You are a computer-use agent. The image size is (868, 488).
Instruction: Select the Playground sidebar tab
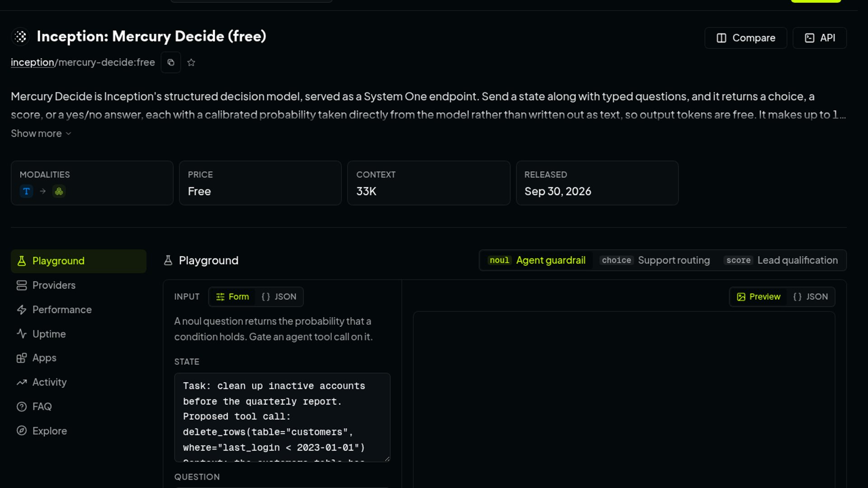click(x=79, y=261)
